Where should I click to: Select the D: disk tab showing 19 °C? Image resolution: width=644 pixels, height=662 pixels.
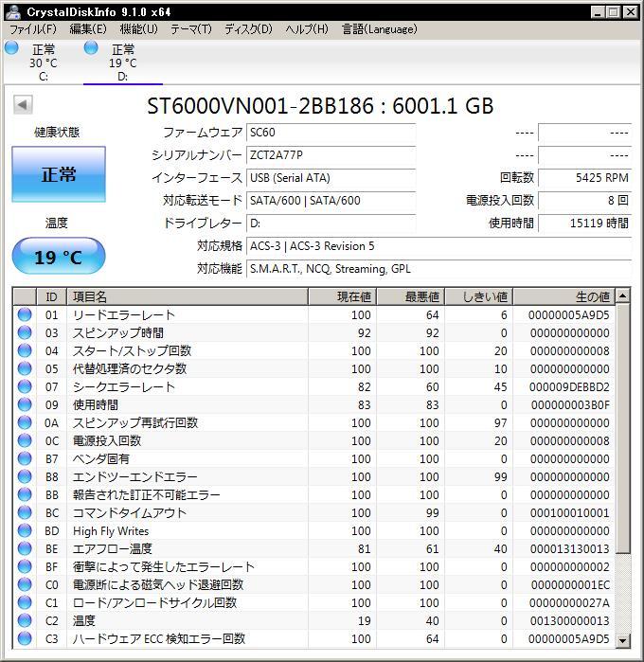click(x=123, y=63)
